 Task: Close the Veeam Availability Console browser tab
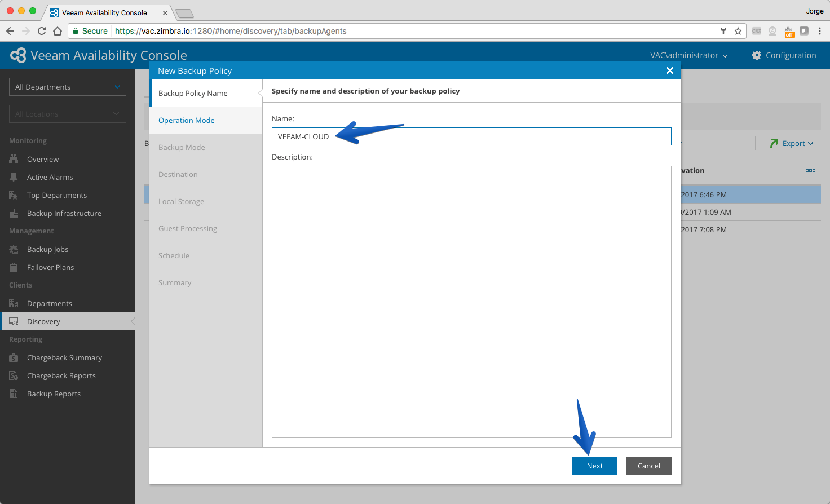pos(165,12)
